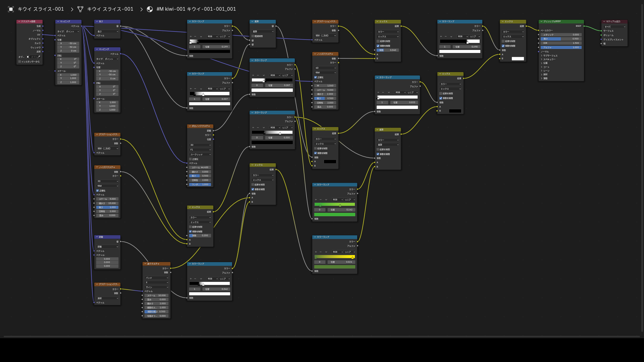Add color stop on ramp with 位置 0.337
644x362 pixels.
tap(191, 89)
